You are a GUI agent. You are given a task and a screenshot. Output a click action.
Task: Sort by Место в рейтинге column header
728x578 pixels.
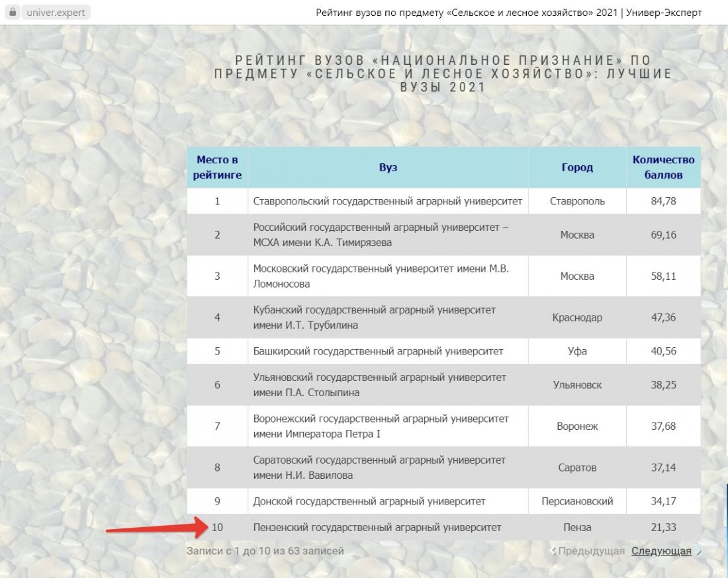click(x=217, y=167)
